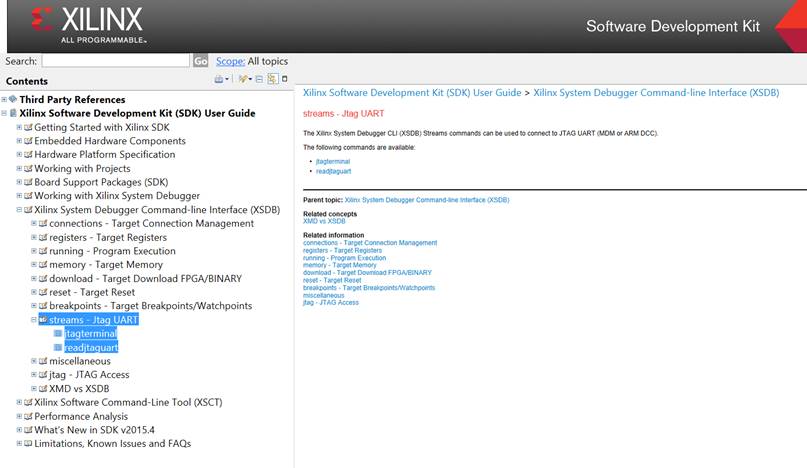This screenshot has height=468, width=807.
Task: Expand the Working with Projects node
Action: click(x=19, y=169)
